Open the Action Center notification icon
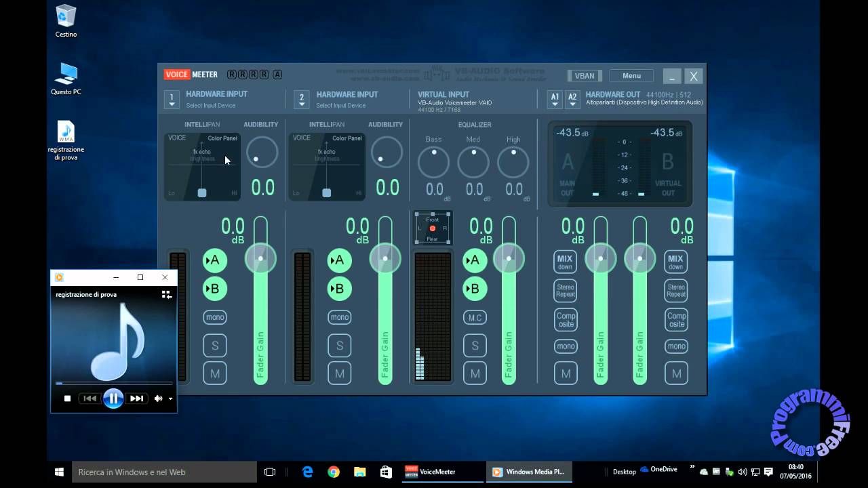868x488 pixels. (x=768, y=472)
